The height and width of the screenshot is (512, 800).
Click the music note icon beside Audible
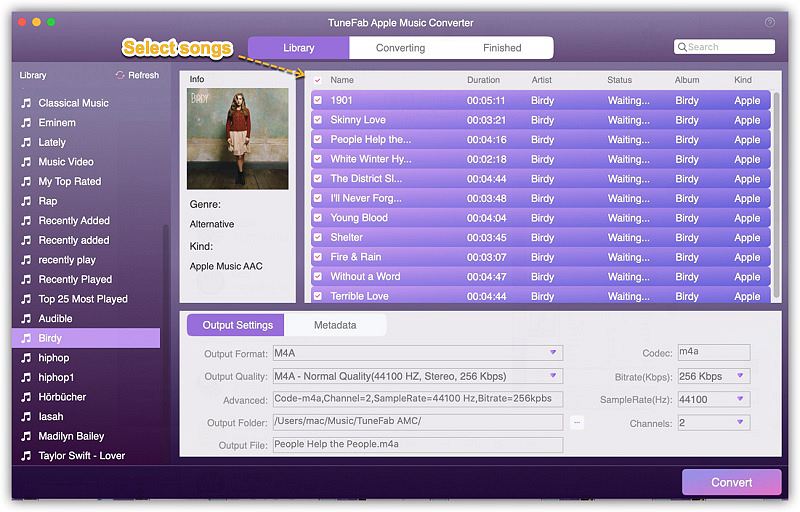tap(26, 319)
